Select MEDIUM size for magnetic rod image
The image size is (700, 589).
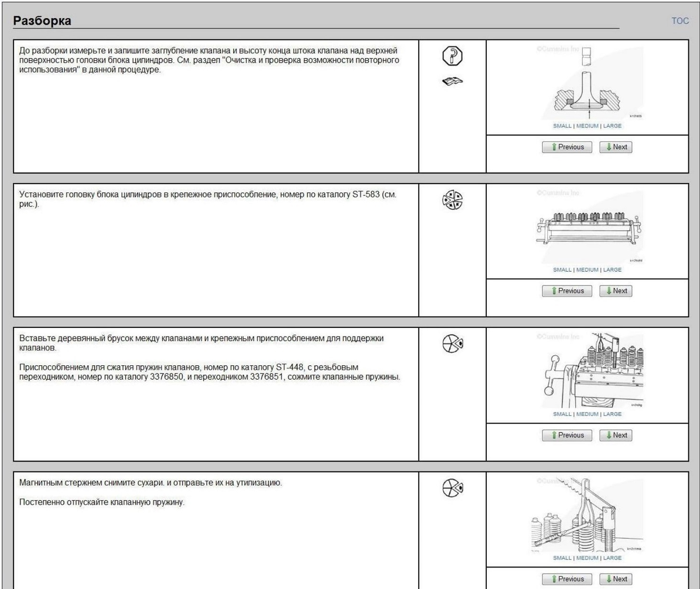(x=587, y=558)
